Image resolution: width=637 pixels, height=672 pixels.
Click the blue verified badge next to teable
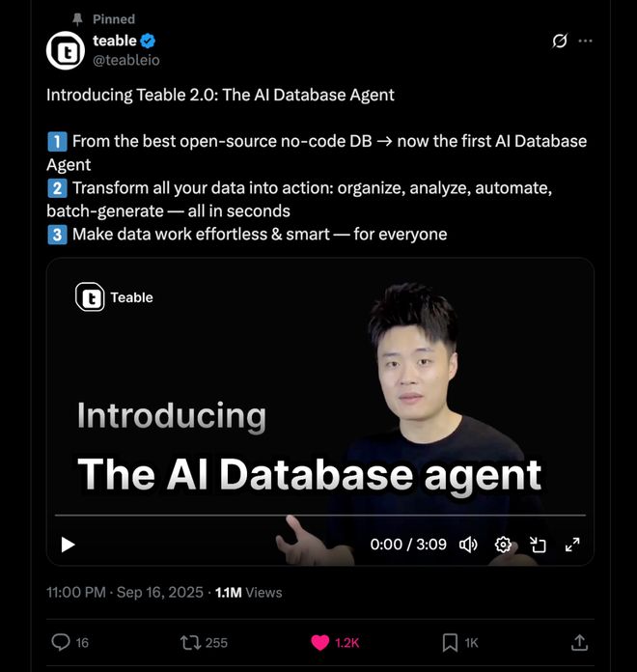148,42
